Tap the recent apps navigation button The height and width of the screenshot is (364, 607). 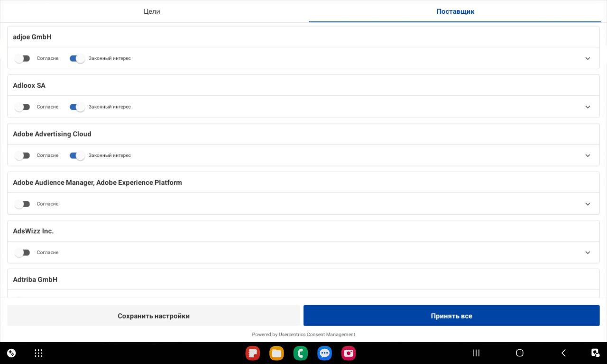(x=476, y=353)
